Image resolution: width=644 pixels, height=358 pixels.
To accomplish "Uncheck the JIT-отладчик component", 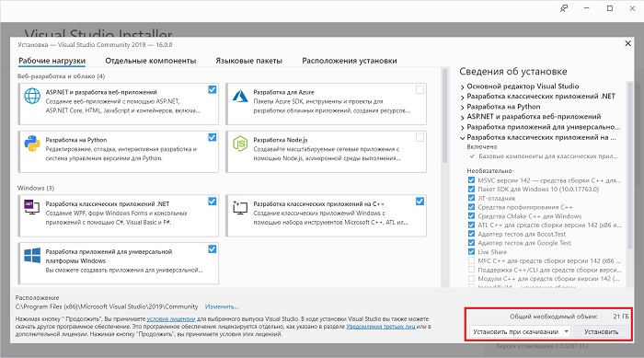I will tap(471, 198).
